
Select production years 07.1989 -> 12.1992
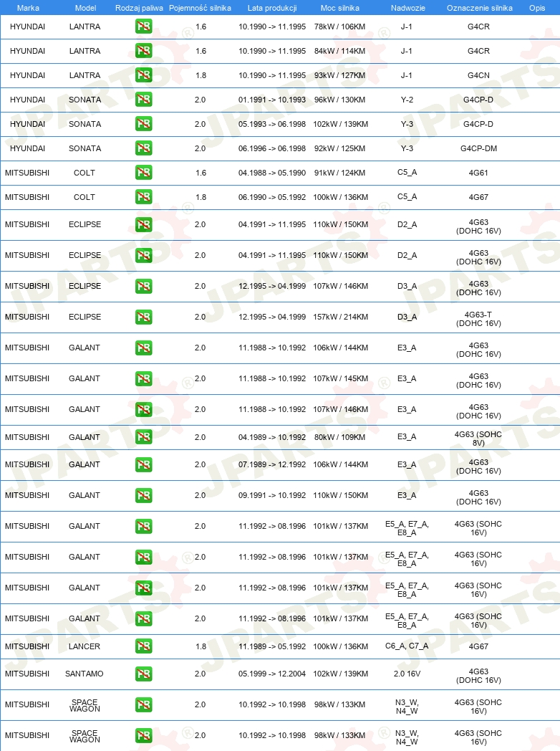[272, 464]
